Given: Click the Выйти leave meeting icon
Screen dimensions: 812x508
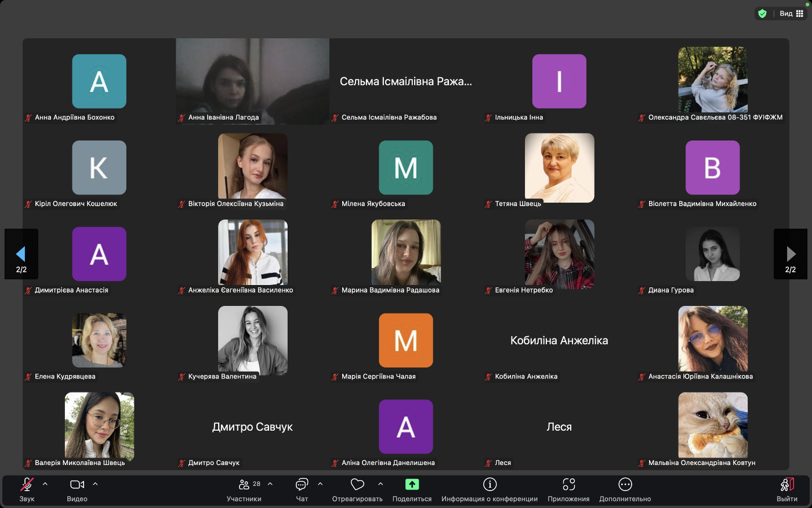Looking at the screenshot, I should [x=787, y=485].
